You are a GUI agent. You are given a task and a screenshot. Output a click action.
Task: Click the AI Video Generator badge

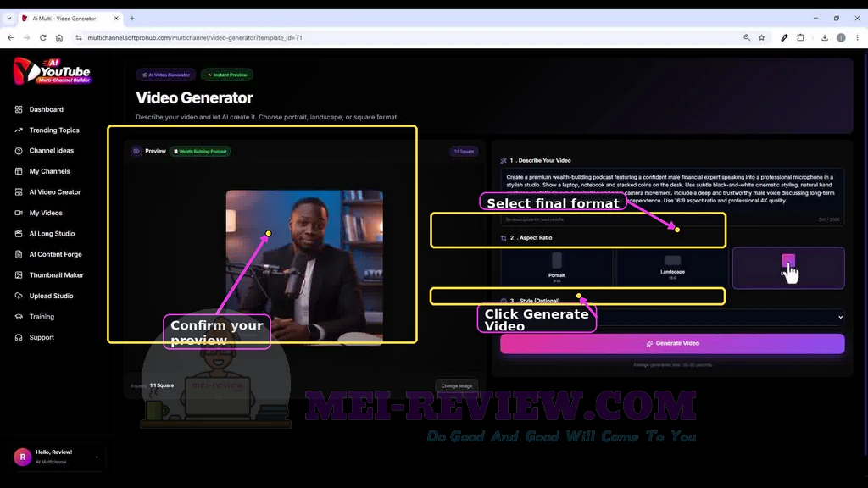point(165,75)
